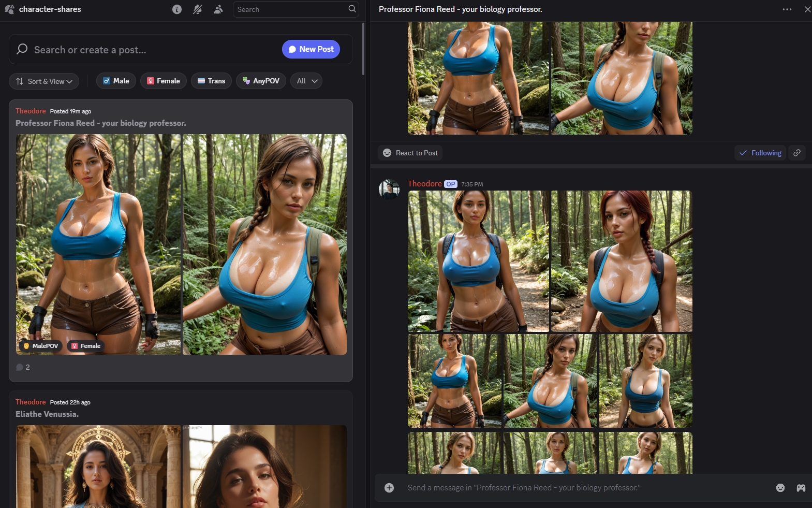The width and height of the screenshot is (812, 508).
Task: Click the forum list vertical scrollbar
Action: pos(363,49)
